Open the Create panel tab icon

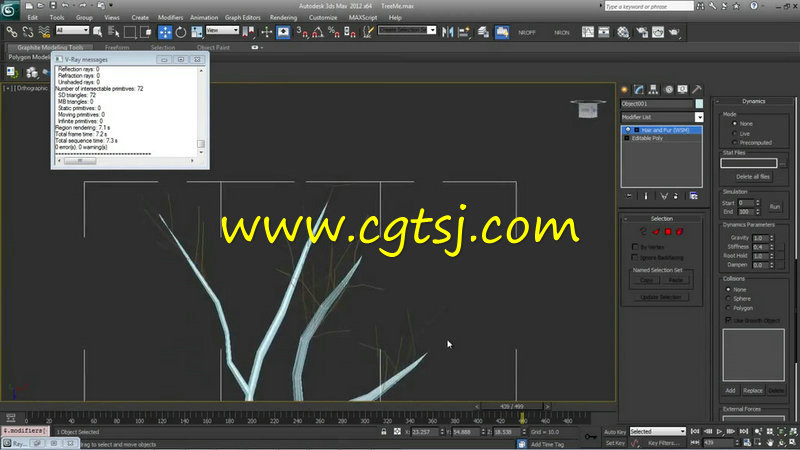click(624, 89)
